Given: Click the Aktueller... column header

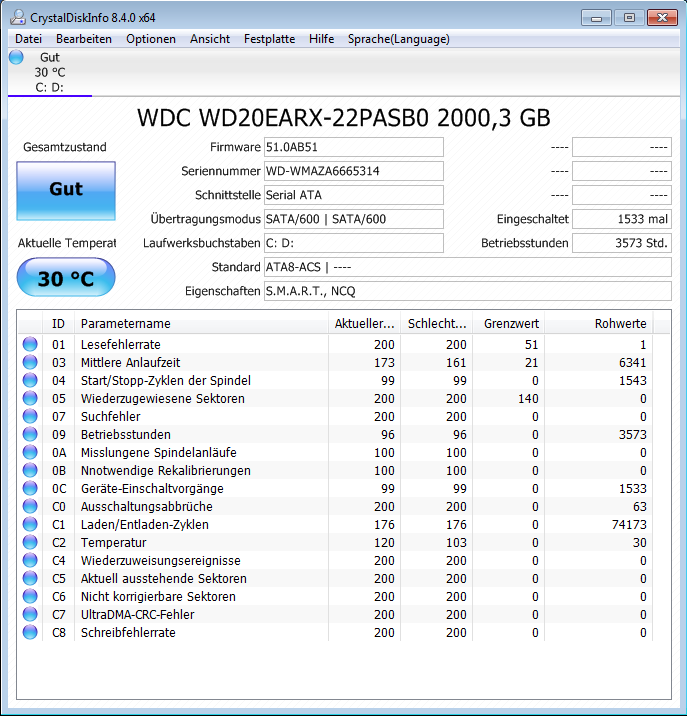Looking at the screenshot, I should [364, 324].
